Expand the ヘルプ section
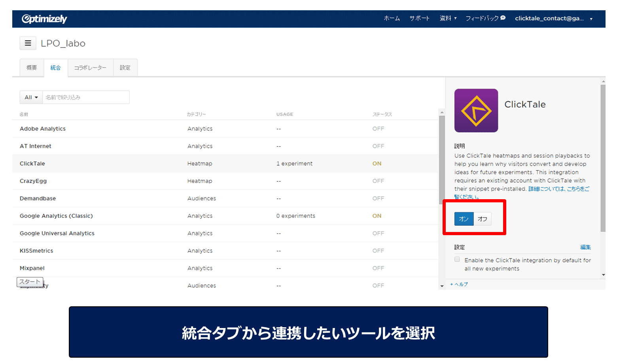Viewport: 617px width, 364px height. tap(459, 284)
